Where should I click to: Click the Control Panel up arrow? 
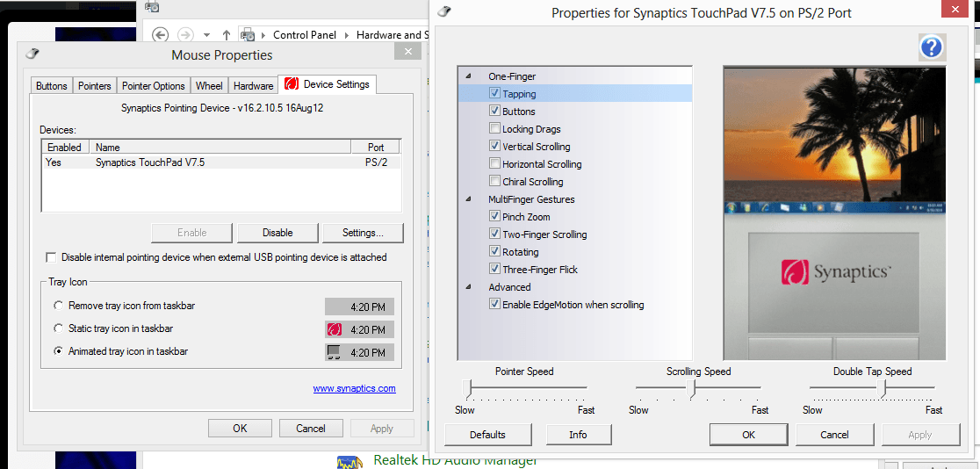[227, 35]
